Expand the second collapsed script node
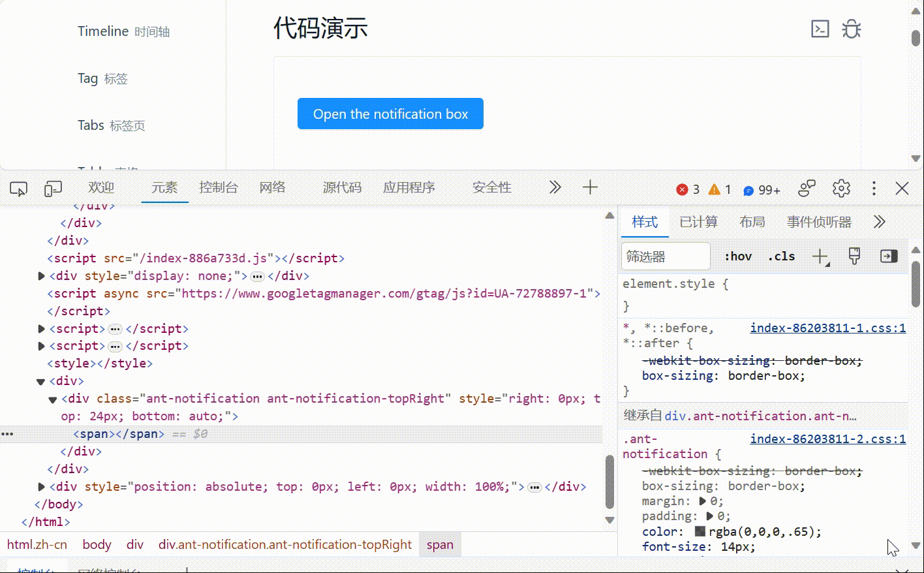 (41, 346)
